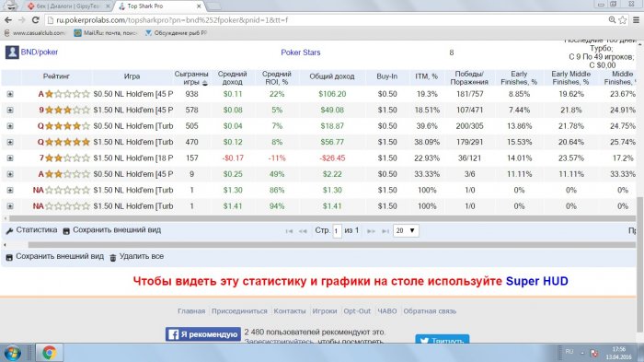Open the Windows Start menu
Screen dimensions: 644x362
pyautogui.click(x=13, y=353)
